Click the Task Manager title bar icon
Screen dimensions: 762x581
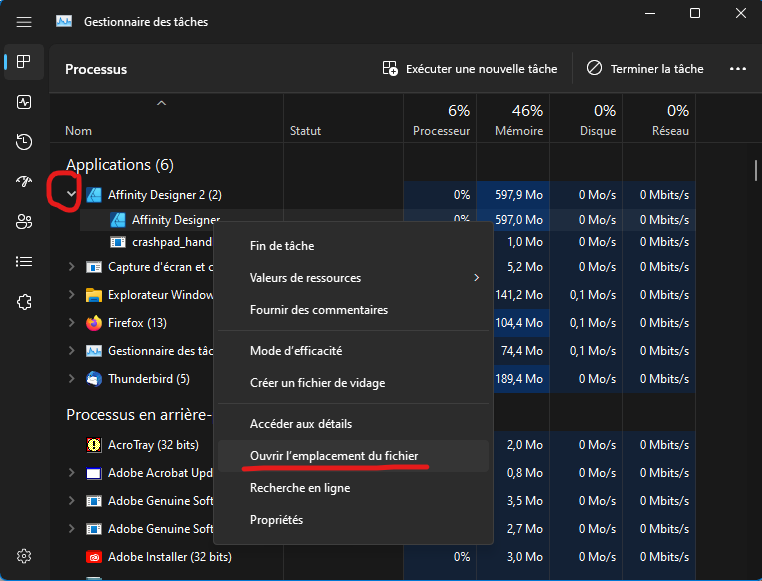pyautogui.click(x=64, y=21)
